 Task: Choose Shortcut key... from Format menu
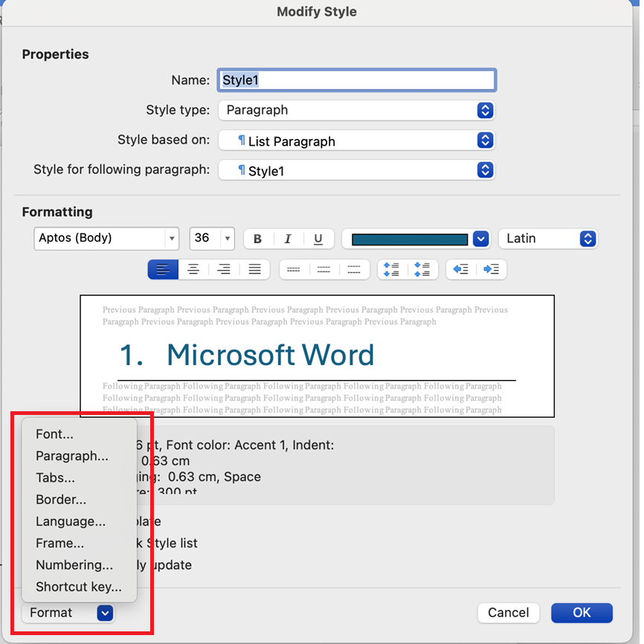[80, 587]
